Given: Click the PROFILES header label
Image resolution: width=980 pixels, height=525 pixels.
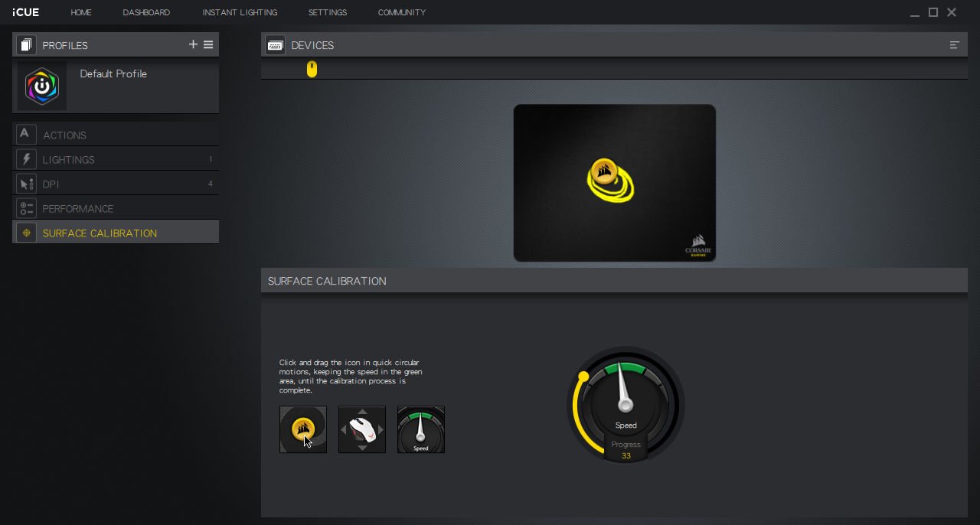Looking at the screenshot, I should pos(65,45).
